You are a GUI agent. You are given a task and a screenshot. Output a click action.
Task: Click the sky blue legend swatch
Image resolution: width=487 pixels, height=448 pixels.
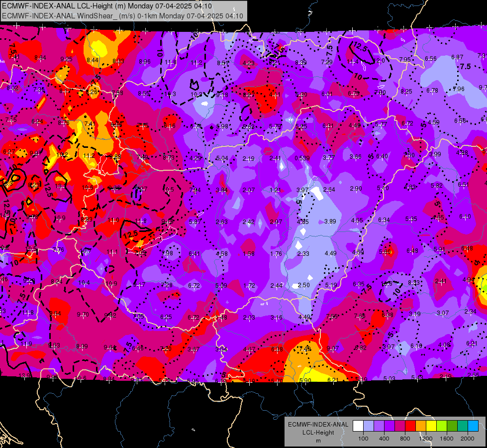473,426
